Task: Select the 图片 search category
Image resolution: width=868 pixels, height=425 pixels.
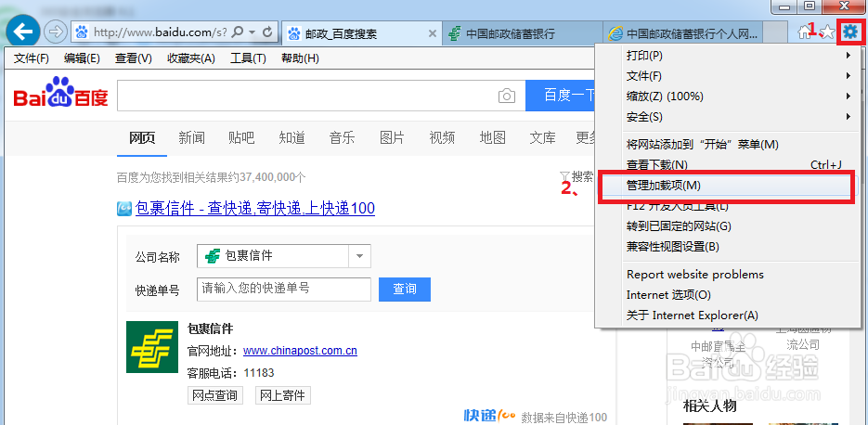Action: [x=392, y=137]
